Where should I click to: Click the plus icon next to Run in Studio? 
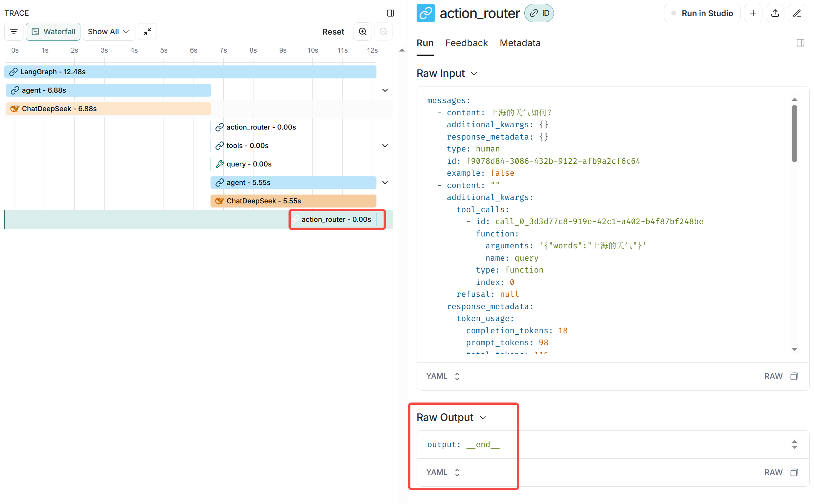coord(753,13)
